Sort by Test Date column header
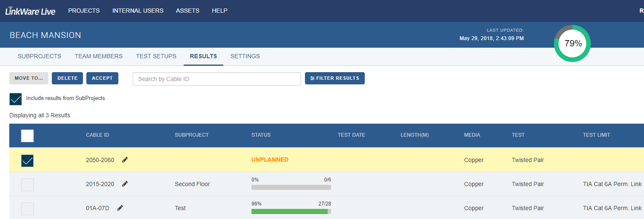This screenshot has height=219, width=644. pyautogui.click(x=351, y=135)
